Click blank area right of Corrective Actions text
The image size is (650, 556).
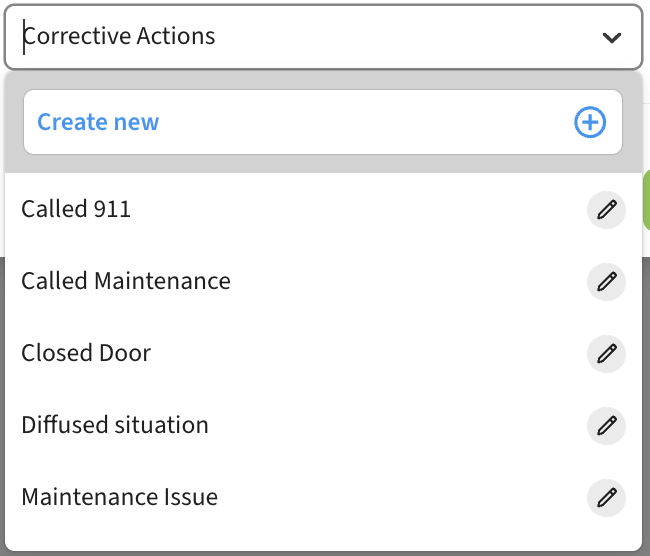pyautogui.click(x=400, y=37)
